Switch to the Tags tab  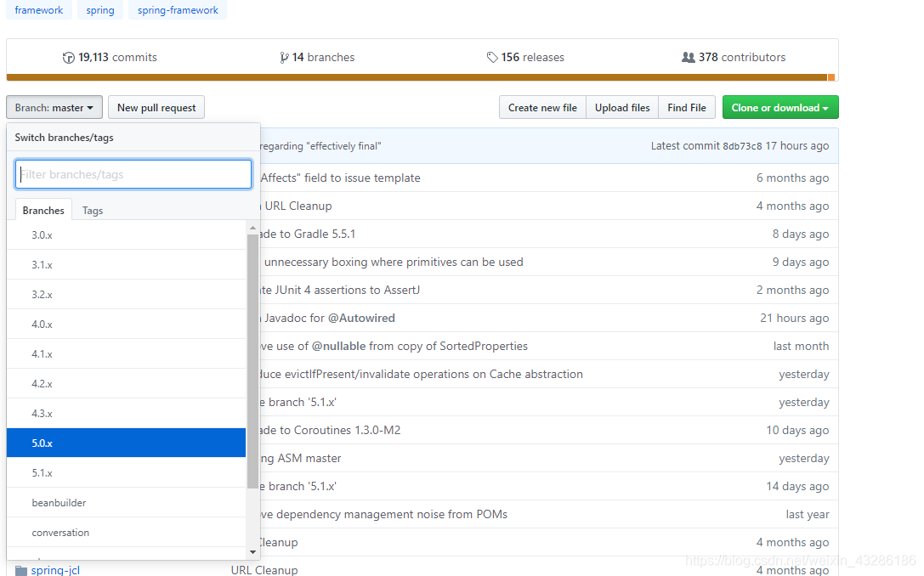(93, 210)
